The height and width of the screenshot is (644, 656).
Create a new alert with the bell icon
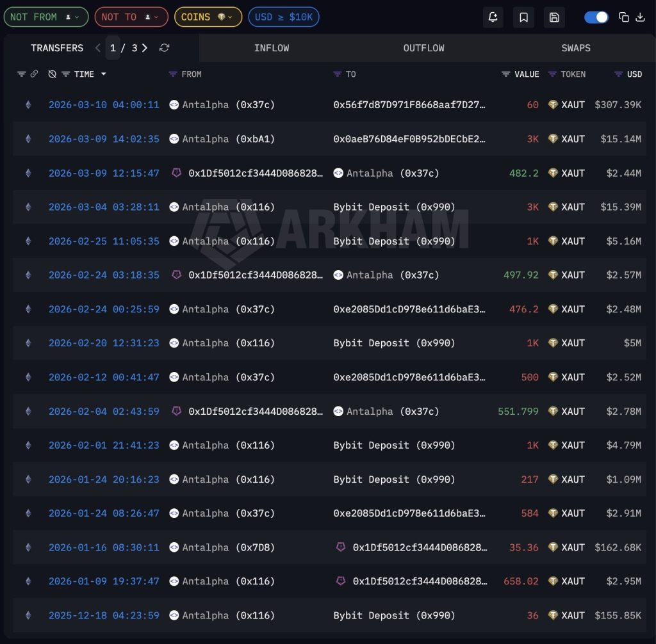493,17
